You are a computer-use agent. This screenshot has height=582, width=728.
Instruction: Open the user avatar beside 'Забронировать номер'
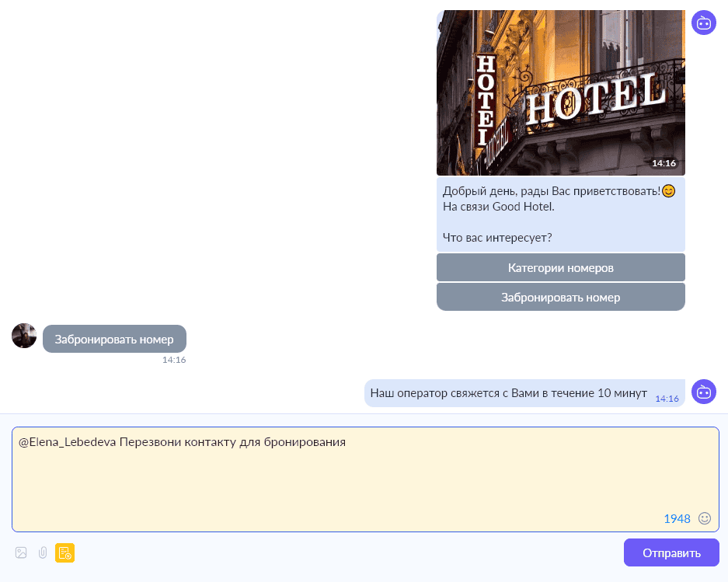coord(24,336)
